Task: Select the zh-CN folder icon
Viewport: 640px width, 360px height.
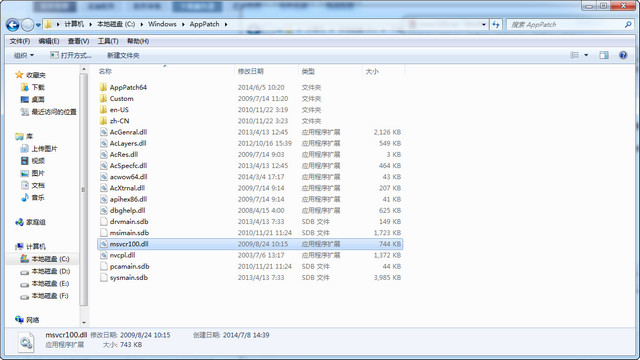Action: pyautogui.click(x=103, y=121)
